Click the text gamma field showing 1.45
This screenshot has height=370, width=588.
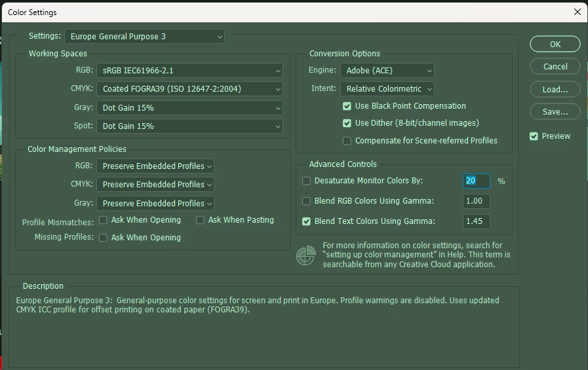coord(477,221)
